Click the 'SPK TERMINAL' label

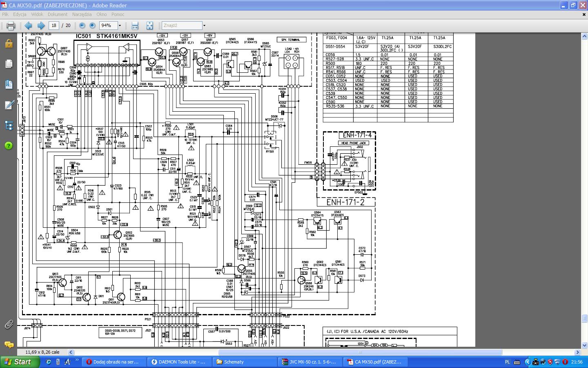[291, 40]
